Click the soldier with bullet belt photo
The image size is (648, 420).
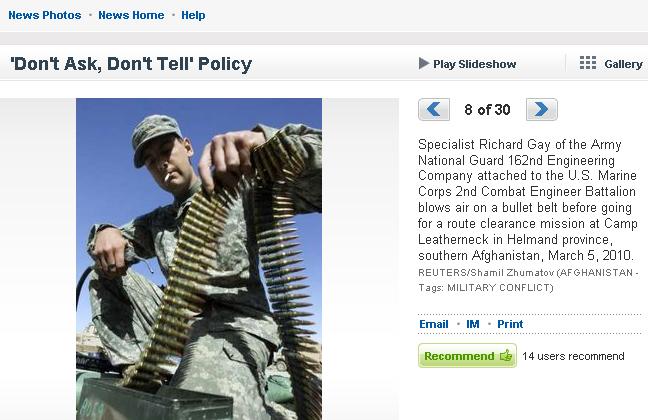pos(199,258)
